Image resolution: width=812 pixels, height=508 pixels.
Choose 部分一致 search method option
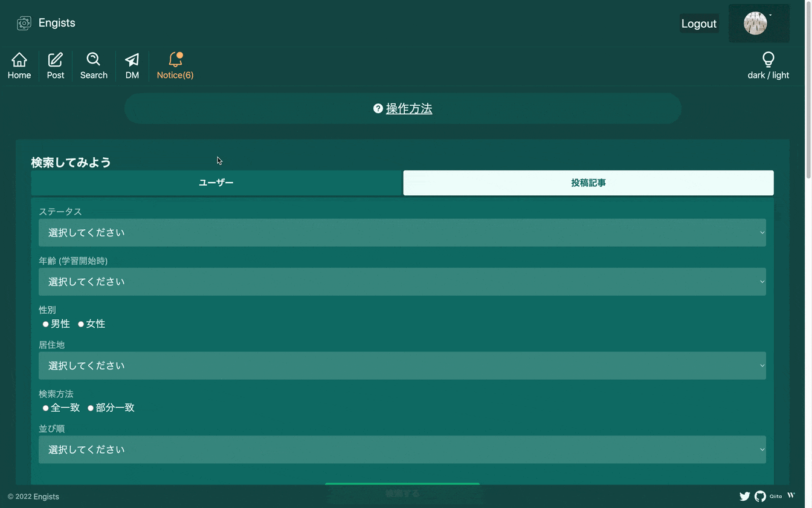click(x=91, y=408)
